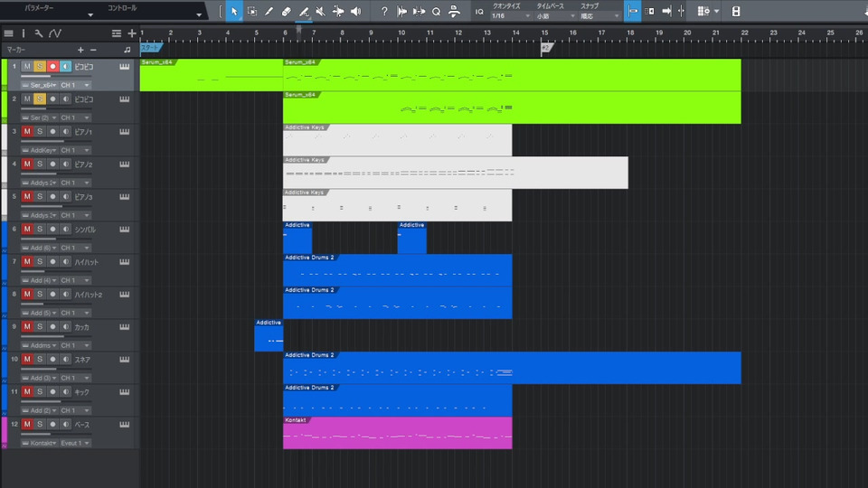Select the Bend tool
Viewport: 868px width, 488px height.
point(337,11)
